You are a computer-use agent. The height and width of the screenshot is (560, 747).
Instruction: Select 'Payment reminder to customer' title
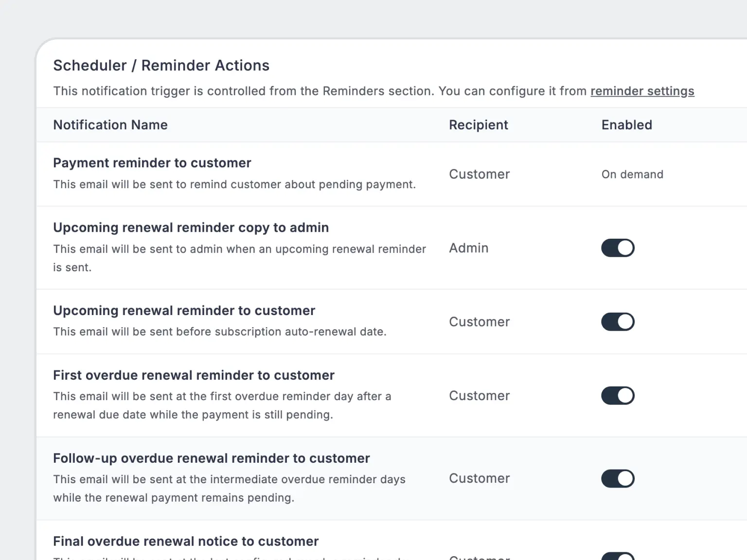[152, 163]
